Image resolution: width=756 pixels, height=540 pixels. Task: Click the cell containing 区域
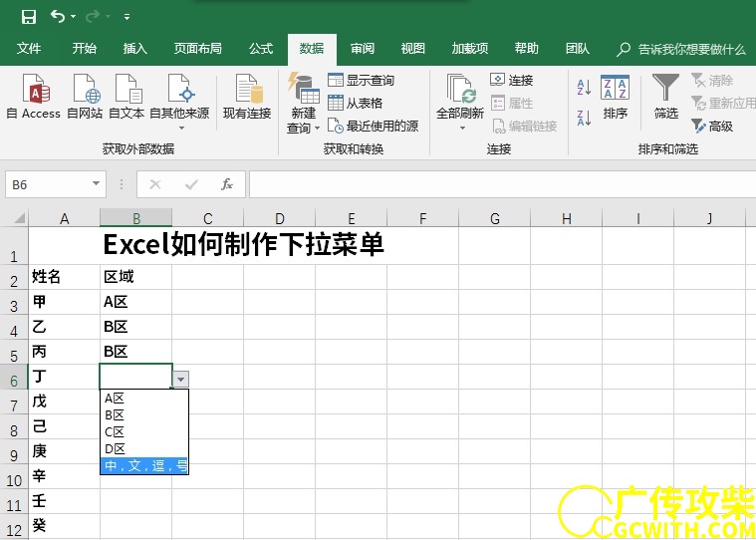point(136,277)
